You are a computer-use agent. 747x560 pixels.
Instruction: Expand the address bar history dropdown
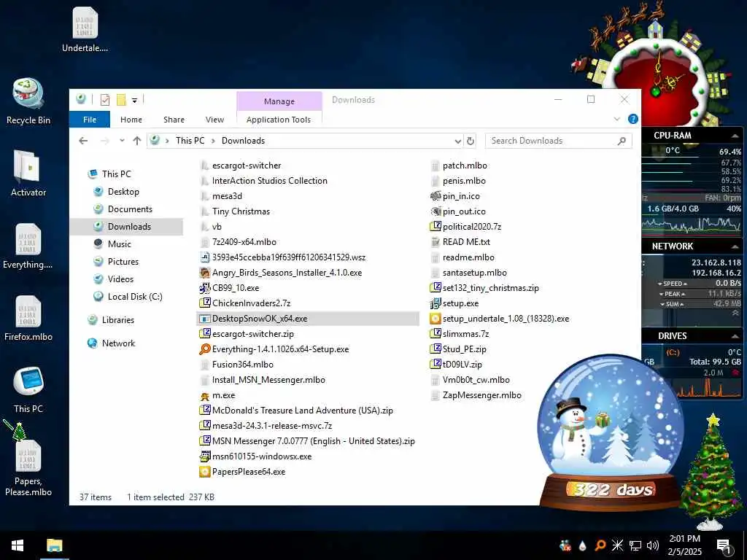pos(458,141)
